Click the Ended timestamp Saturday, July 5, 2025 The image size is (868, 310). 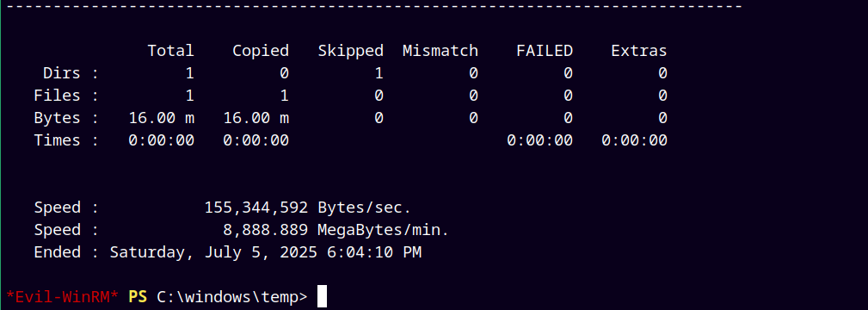click(x=213, y=252)
